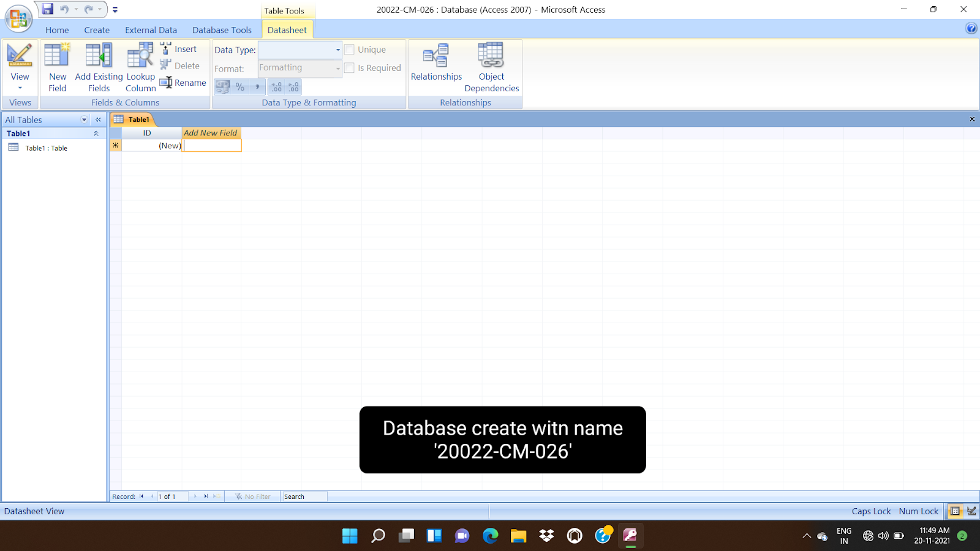Image resolution: width=980 pixels, height=551 pixels.
Task: Decrease decimal places
Action: click(294, 87)
